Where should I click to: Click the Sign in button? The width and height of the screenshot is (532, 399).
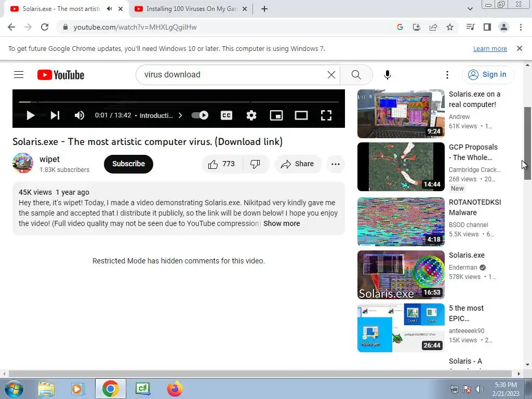[x=488, y=75]
